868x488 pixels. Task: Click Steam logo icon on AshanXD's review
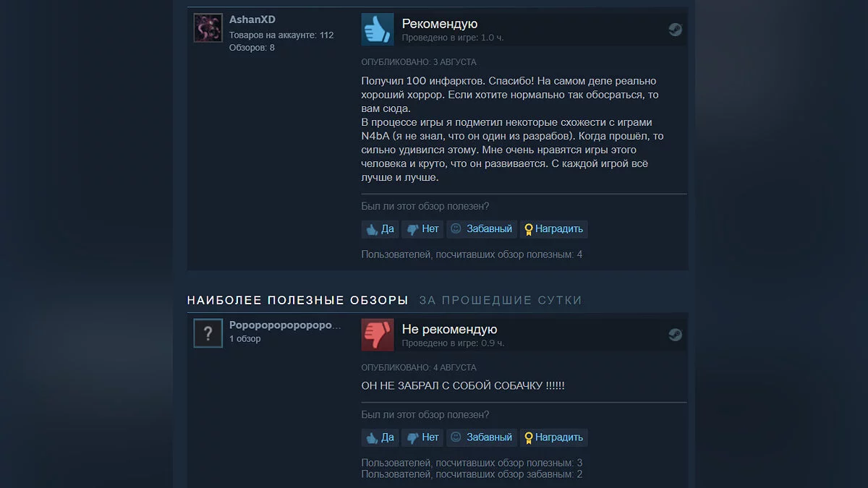click(x=675, y=30)
